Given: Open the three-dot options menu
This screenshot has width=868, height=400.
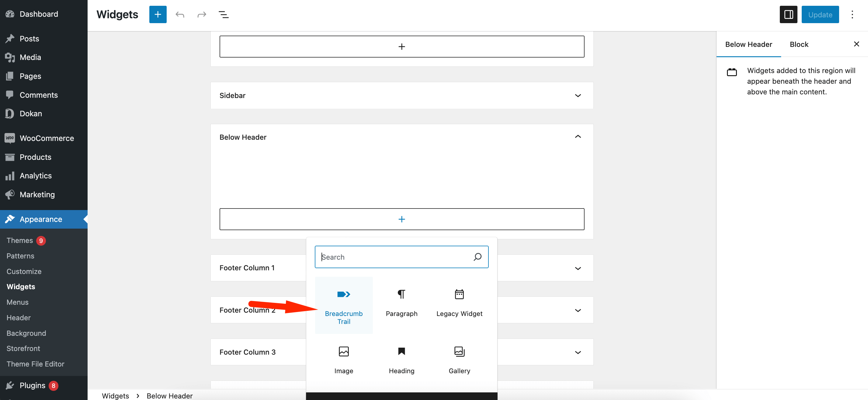Looking at the screenshot, I should [852, 15].
